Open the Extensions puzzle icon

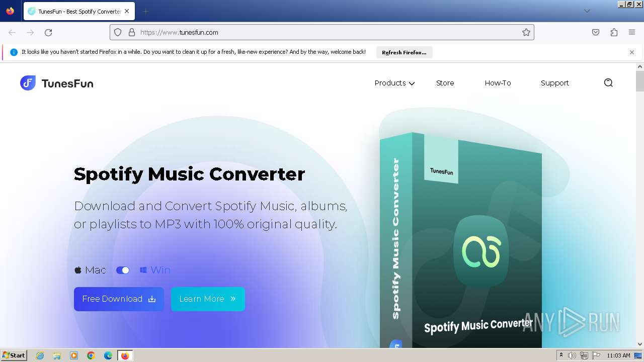tap(614, 32)
